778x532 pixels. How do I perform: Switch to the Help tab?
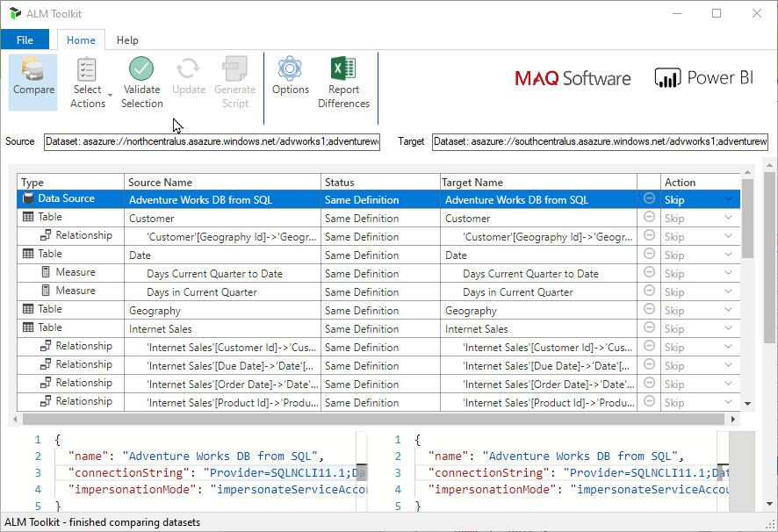(127, 40)
